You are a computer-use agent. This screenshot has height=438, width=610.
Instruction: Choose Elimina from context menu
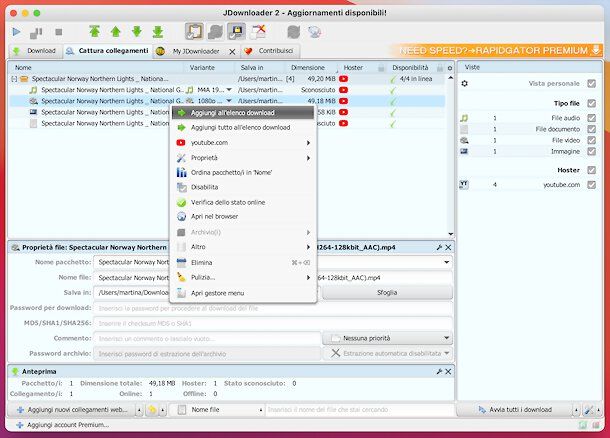[243, 263]
